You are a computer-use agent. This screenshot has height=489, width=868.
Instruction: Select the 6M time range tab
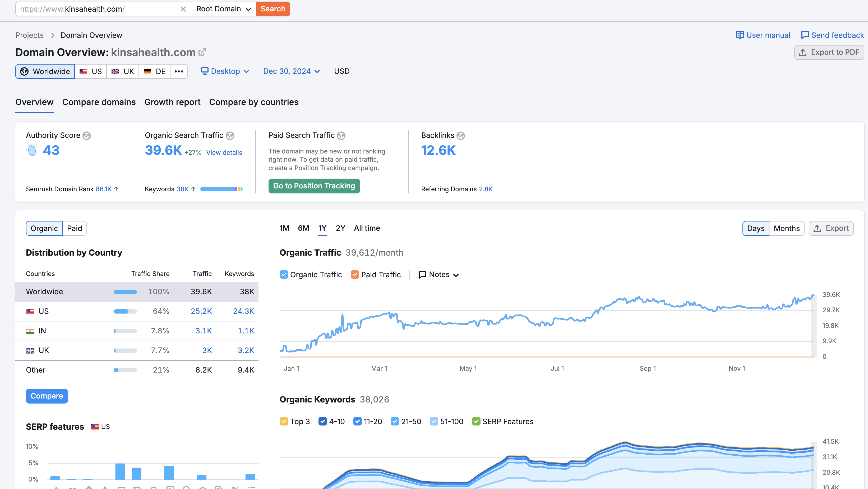[x=303, y=228]
